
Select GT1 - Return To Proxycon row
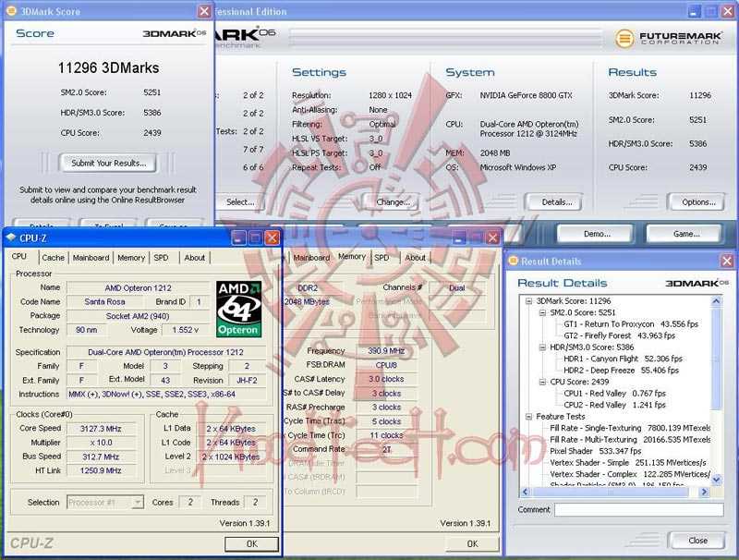click(631, 324)
